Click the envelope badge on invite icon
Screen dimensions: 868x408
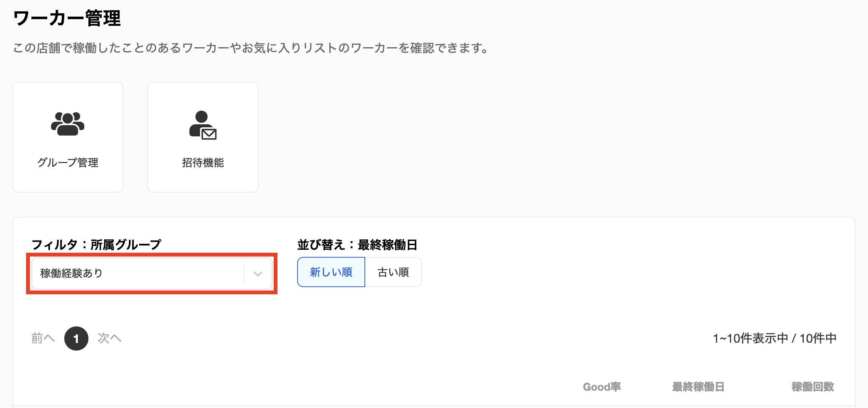(x=209, y=134)
